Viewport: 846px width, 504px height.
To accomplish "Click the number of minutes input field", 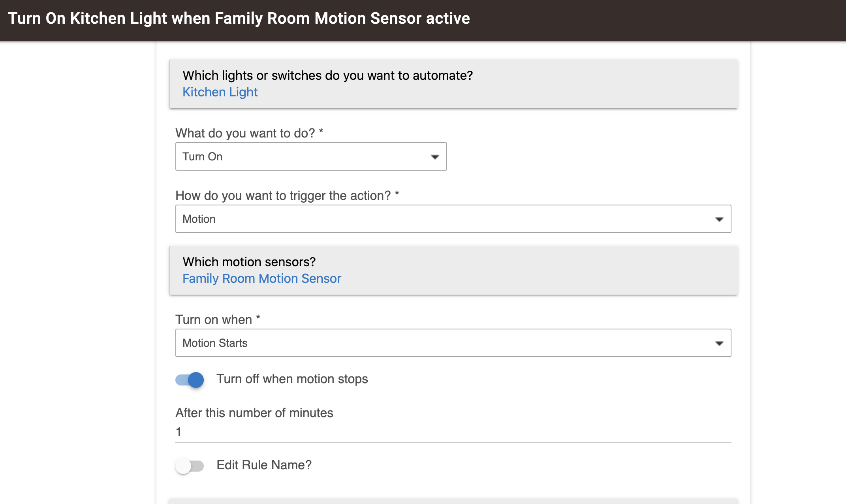I will click(x=453, y=432).
